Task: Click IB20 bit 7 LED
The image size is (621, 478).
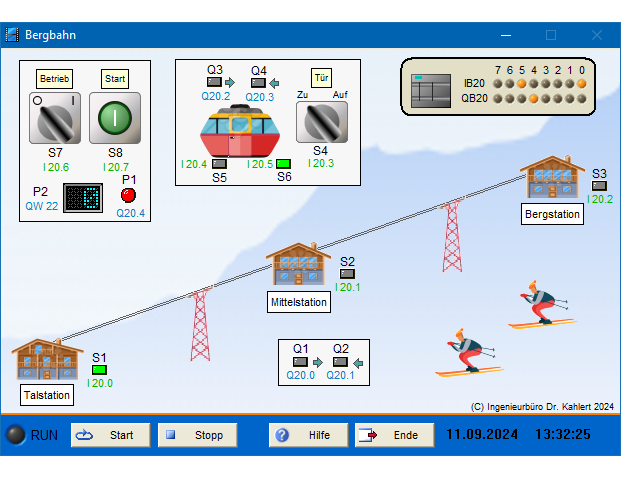Action: (x=498, y=84)
